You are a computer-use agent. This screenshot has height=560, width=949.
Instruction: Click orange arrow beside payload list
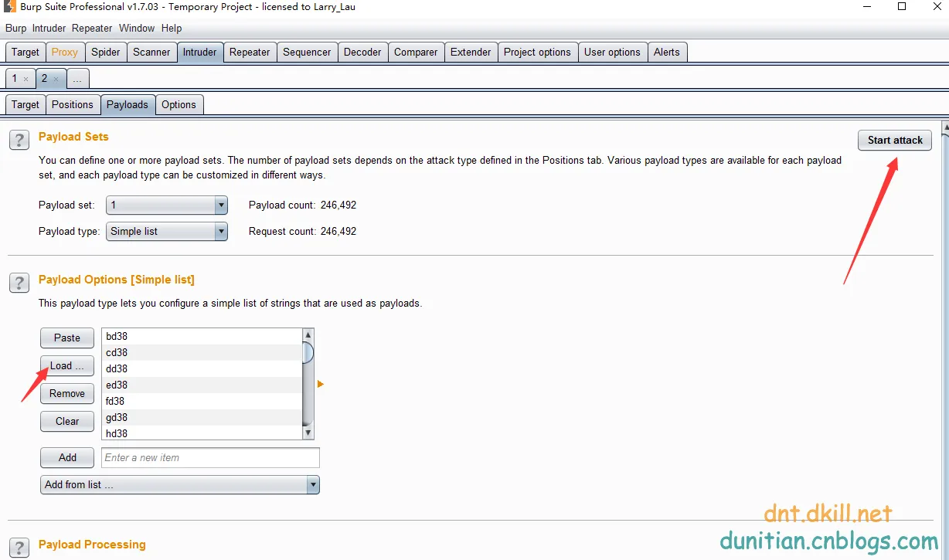pyautogui.click(x=321, y=384)
